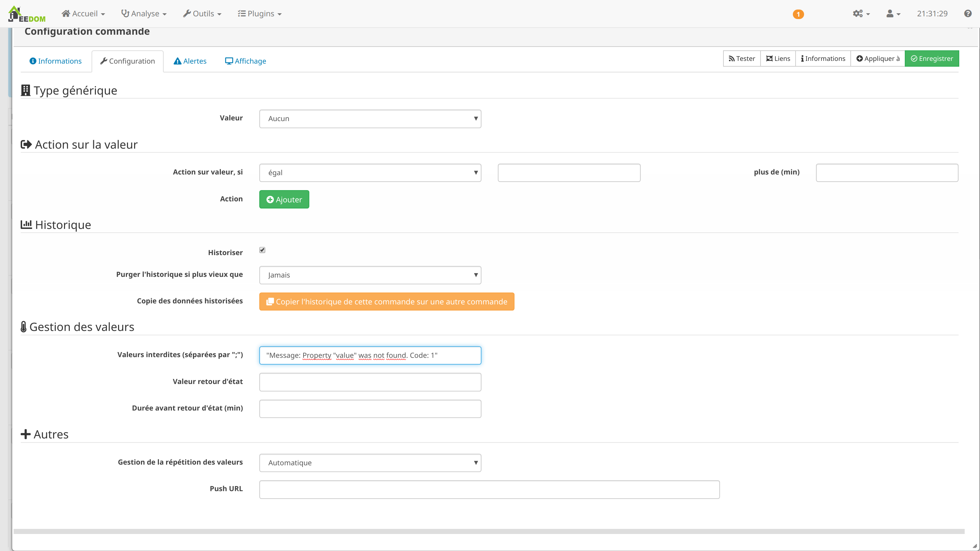Switch to the Configuration tab
Viewport: 980px width, 551px height.
tap(127, 61)
